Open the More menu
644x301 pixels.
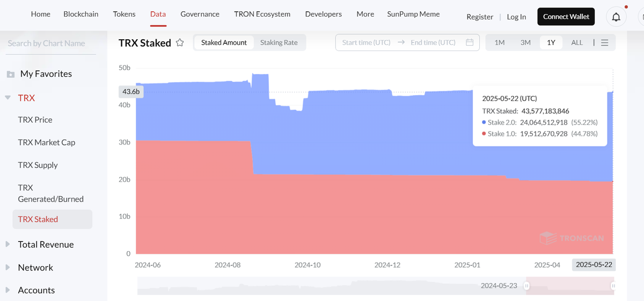[365, 14]
